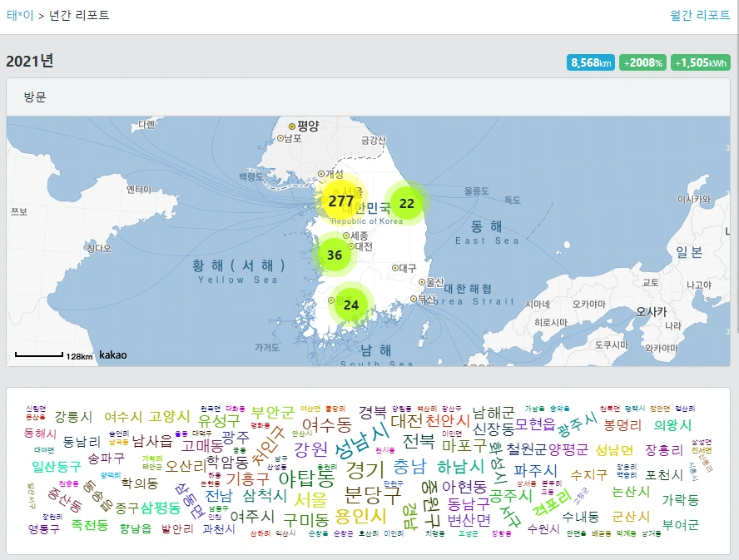Select 일산동구 in the word cloud
This screenshot has height=560, width=739.
(57, 467)
